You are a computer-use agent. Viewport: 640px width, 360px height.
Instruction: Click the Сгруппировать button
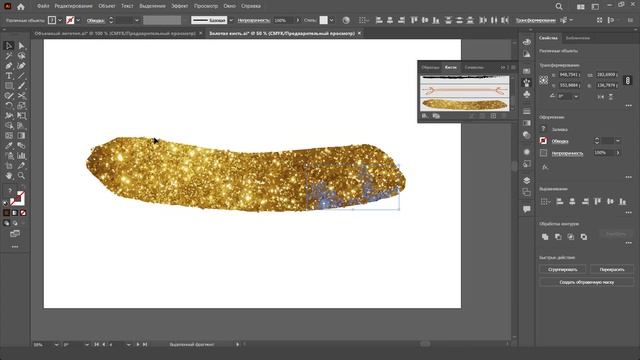point(562,269)
